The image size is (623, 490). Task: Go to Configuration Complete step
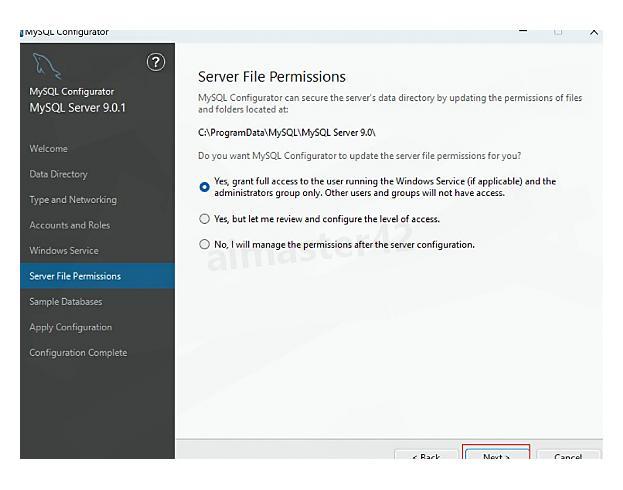click(79, 352)
